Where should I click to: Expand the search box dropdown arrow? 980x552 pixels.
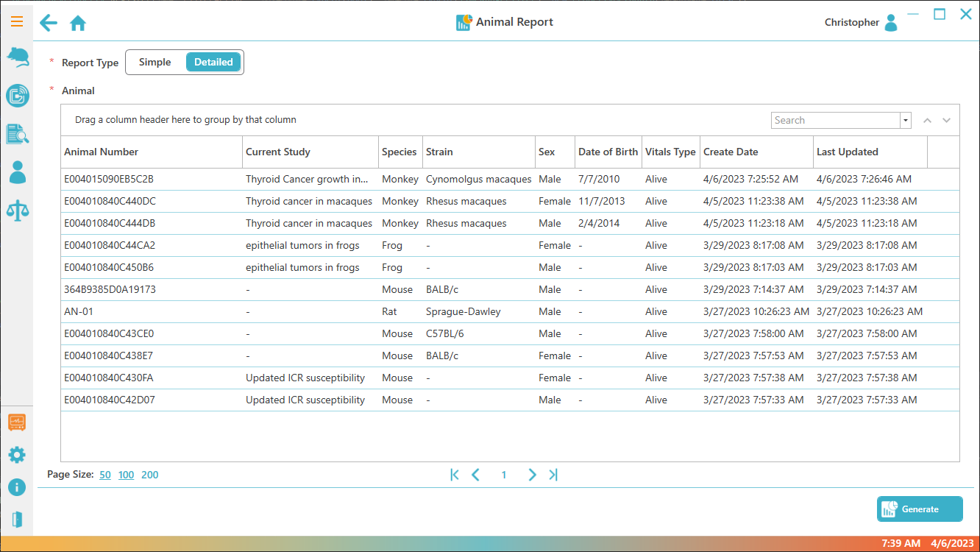point(906,121)
